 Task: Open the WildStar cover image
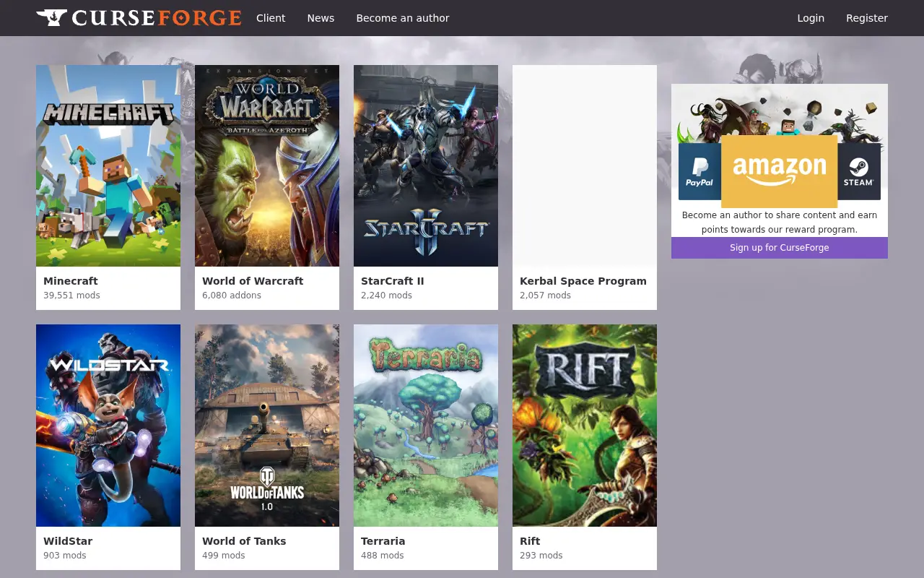[x=108, y=426]
